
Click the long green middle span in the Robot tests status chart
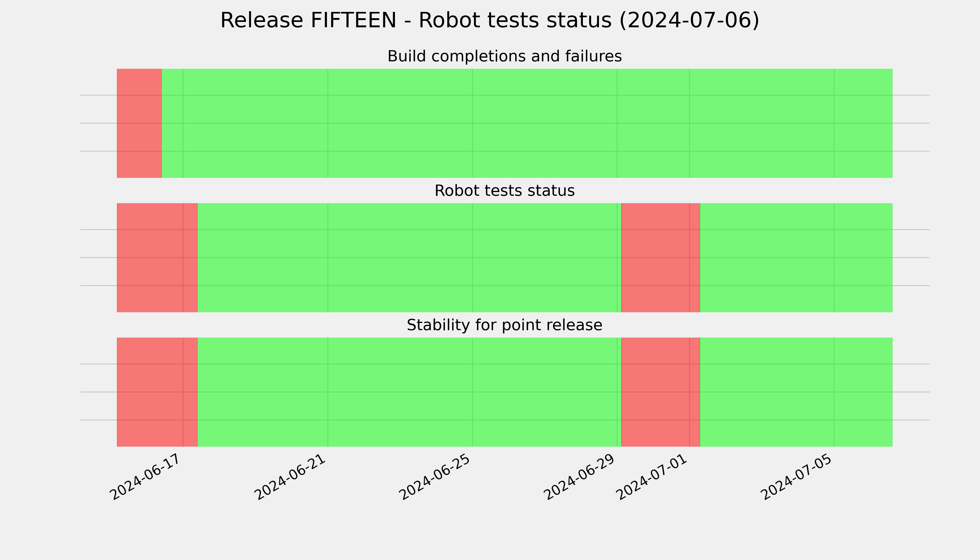[409, 258]
